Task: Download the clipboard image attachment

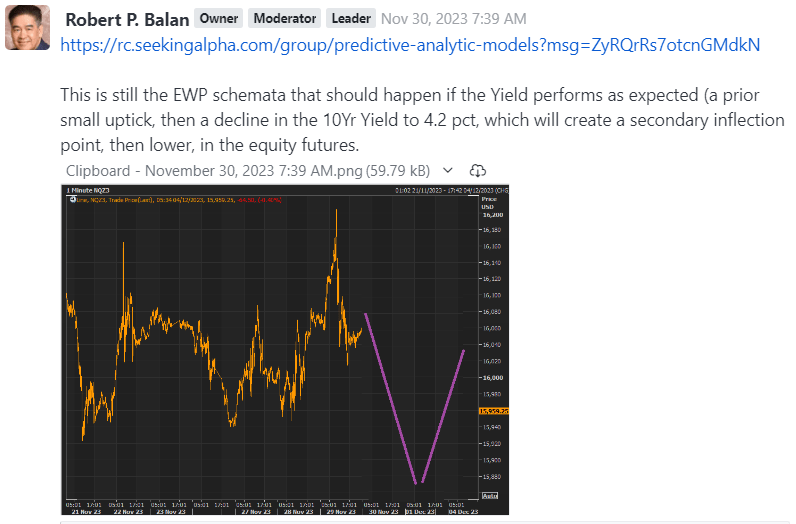Action: tap(477, 170)
